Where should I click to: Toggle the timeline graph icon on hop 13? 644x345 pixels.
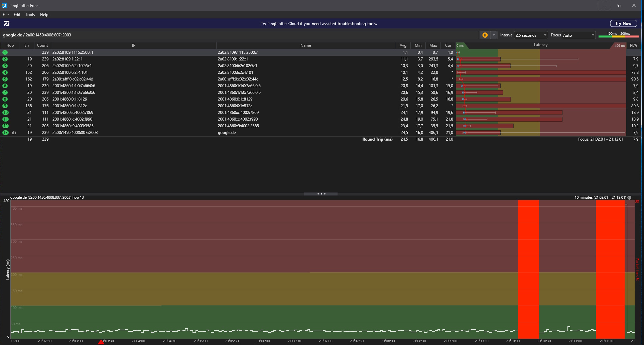pyautogui.click(x=14, y=133)
